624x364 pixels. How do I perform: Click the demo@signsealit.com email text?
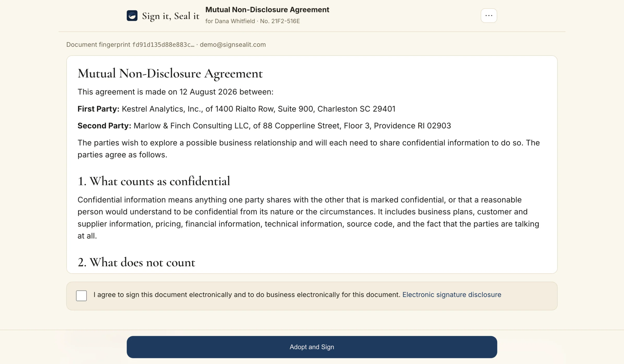(x=233, y=44)
